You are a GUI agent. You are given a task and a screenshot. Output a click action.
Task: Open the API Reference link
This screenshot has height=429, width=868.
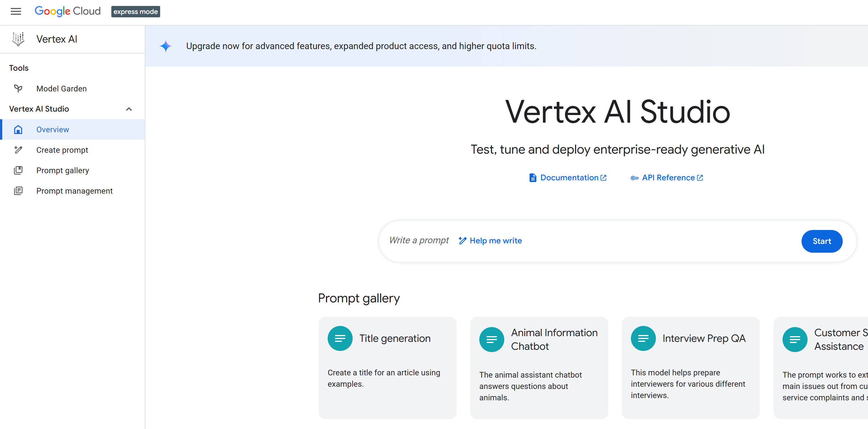pos(668,178)
